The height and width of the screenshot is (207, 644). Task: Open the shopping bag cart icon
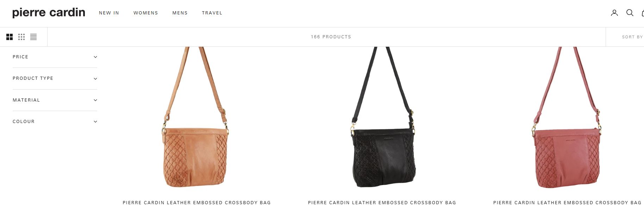tap(643, 13)
